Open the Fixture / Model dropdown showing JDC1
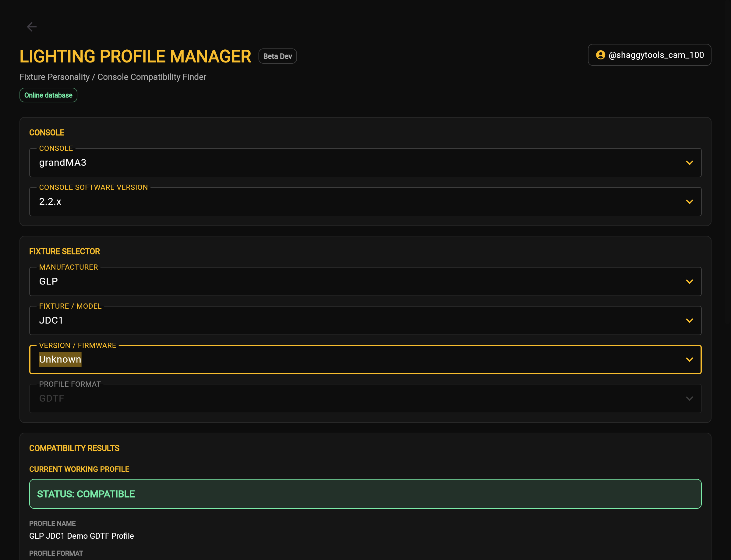731x560 pixels. click(x=365, y=321)
